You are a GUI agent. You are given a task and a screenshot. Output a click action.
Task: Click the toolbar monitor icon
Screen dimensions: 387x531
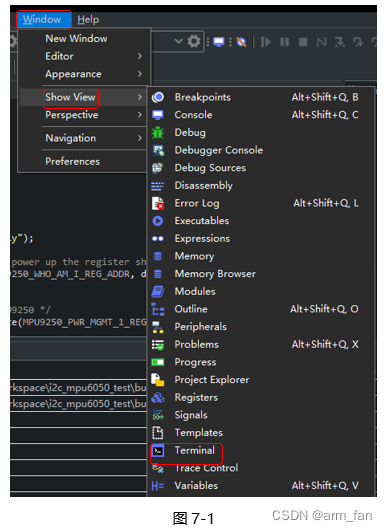219,42
